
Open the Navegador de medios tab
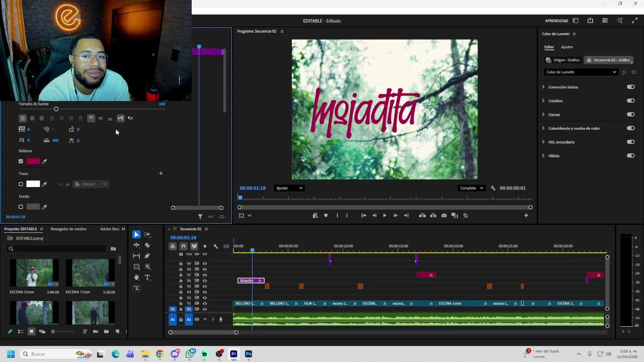coord(68,229)
